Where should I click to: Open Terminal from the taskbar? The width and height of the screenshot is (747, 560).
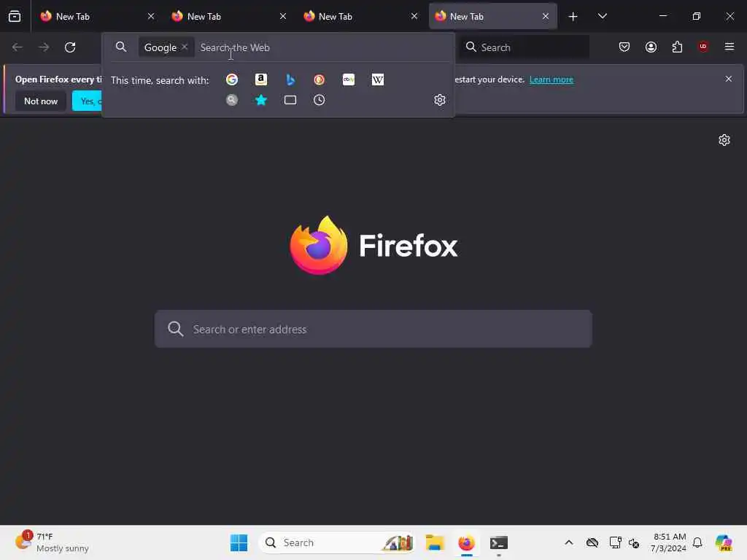pyautogui.click(x=499, y=542)
